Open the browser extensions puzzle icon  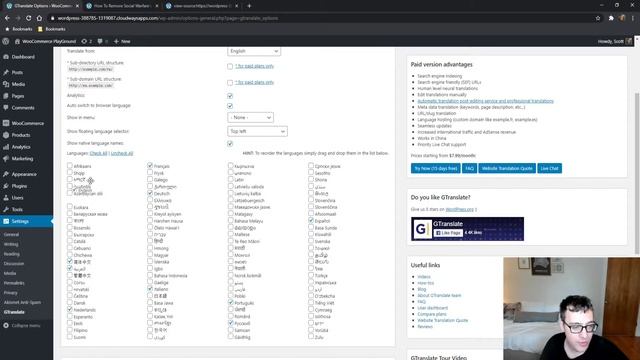click(x=611, y=18)
